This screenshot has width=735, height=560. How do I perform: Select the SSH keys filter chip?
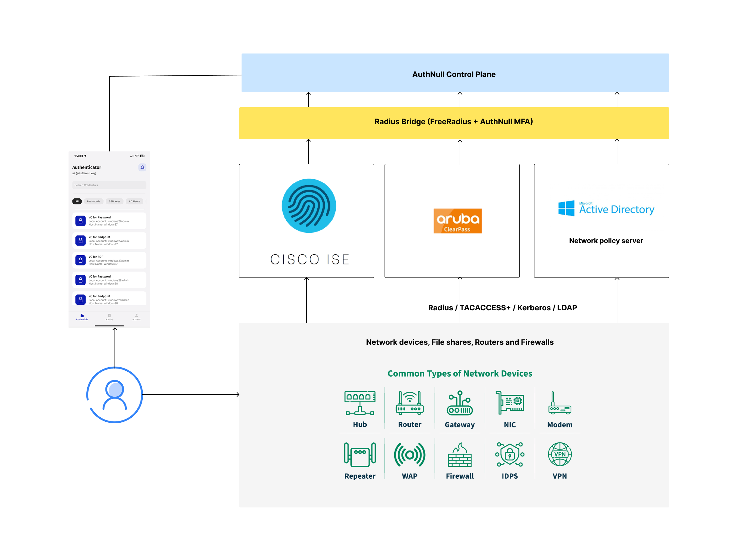[114, 201]
